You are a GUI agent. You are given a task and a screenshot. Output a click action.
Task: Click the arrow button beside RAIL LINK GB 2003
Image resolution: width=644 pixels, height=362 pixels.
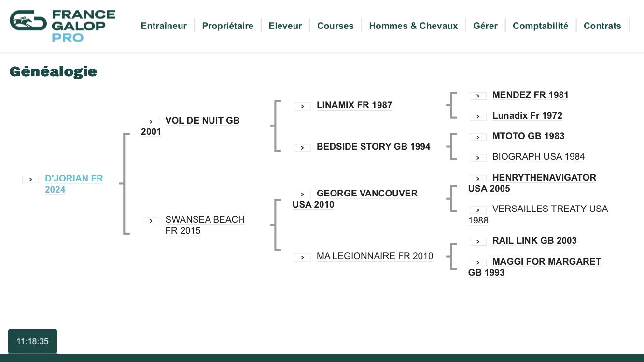[478, 242]
